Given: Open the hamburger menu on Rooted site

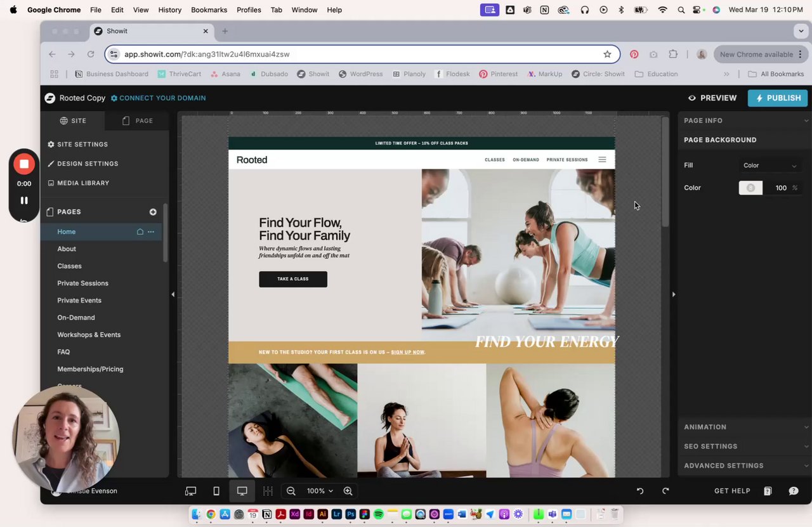Looking at the screenshot, I should [x=602, y=160].
